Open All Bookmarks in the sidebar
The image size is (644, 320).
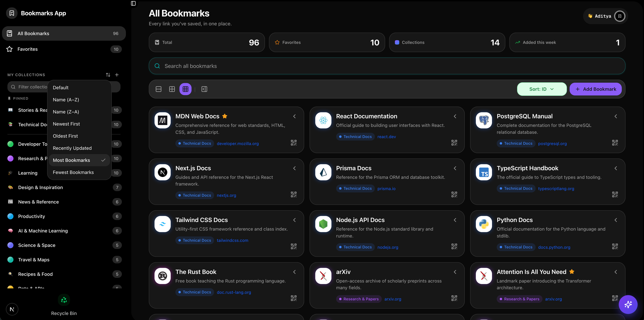click(x=64, y=33)
